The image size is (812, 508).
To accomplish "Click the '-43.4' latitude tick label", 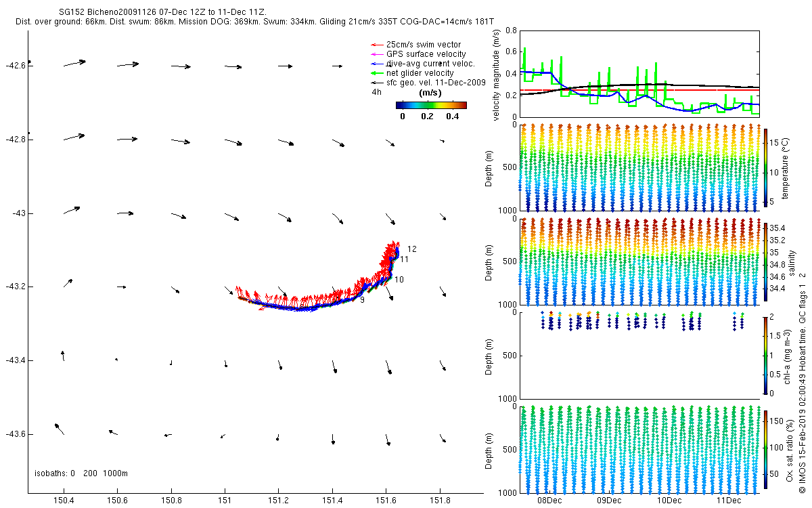I will [x=15, y=360].
